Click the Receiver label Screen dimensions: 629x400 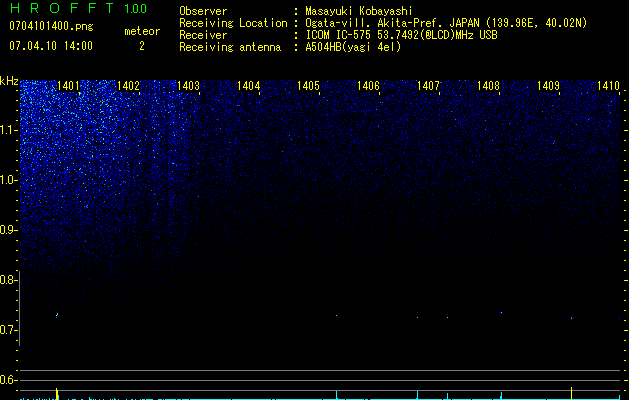click(x=203, y=35)
